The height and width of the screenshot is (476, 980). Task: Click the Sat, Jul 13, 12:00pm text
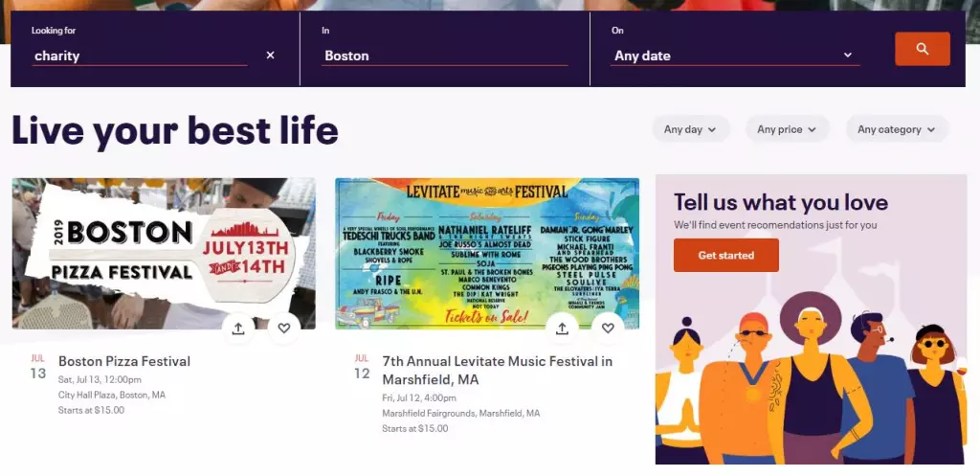pos(100,379)
